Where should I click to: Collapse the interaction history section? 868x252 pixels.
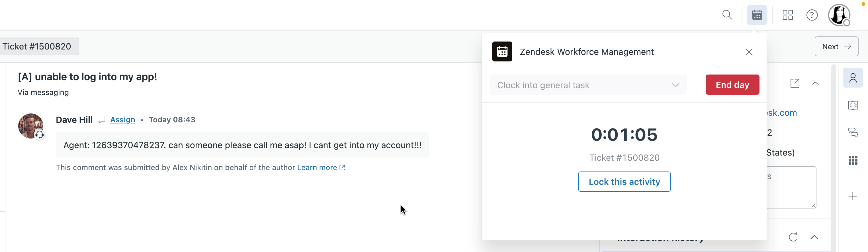(814, 237)
